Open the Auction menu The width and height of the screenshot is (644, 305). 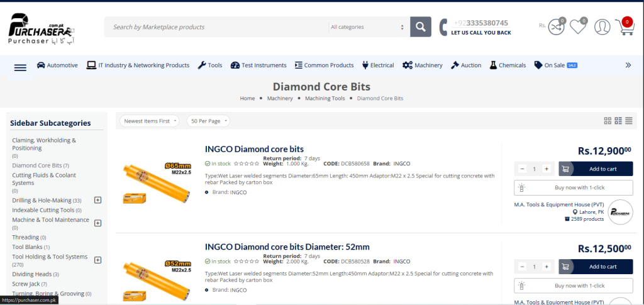coord(466,65)
